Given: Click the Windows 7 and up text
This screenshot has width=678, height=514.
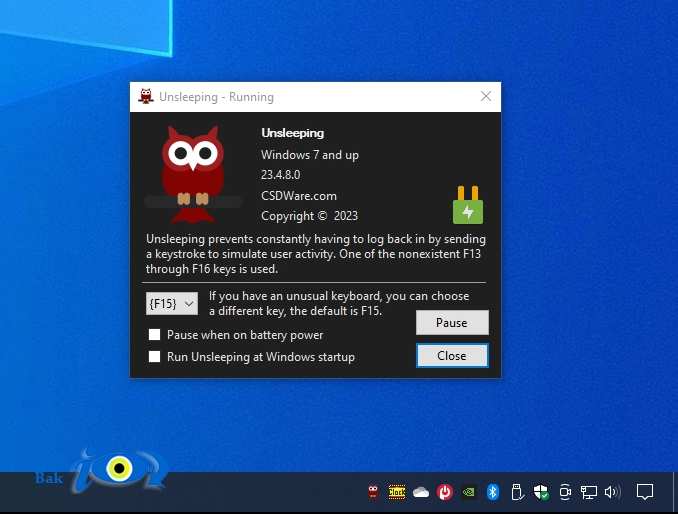Looking at the screenshot, I should coord(310,155).
